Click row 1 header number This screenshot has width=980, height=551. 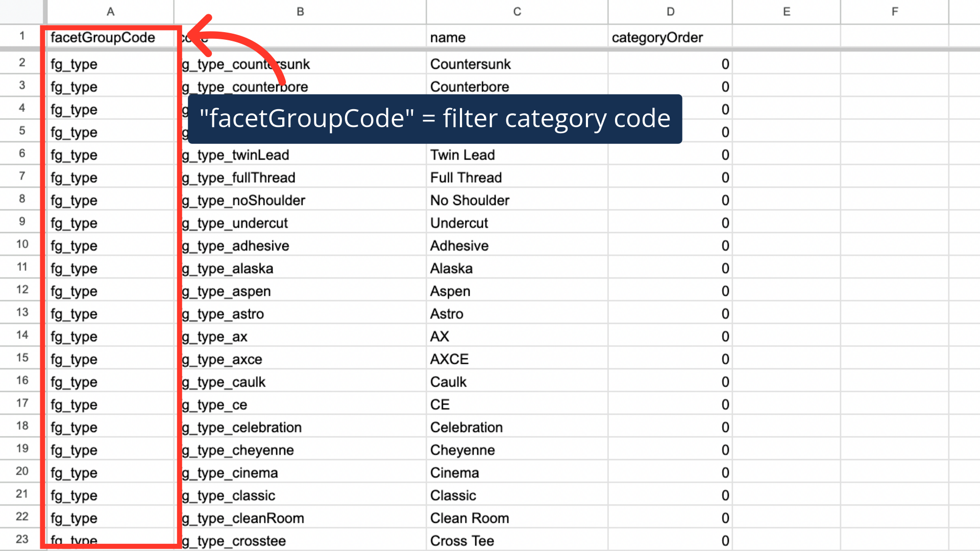pyautogui.click(x=22, y=36)
